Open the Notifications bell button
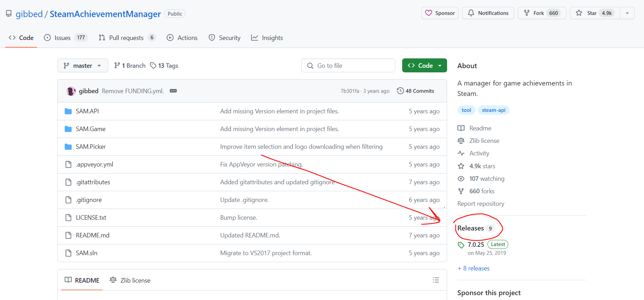Image resolution: width=644 pixels, height=300 pixels. (x=488, y=13)
